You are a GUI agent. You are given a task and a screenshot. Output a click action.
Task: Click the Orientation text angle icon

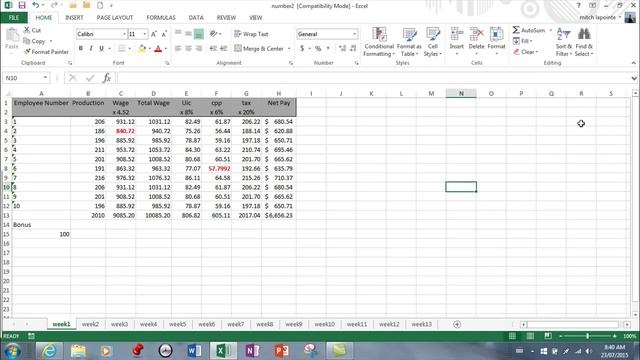point(213,34)
